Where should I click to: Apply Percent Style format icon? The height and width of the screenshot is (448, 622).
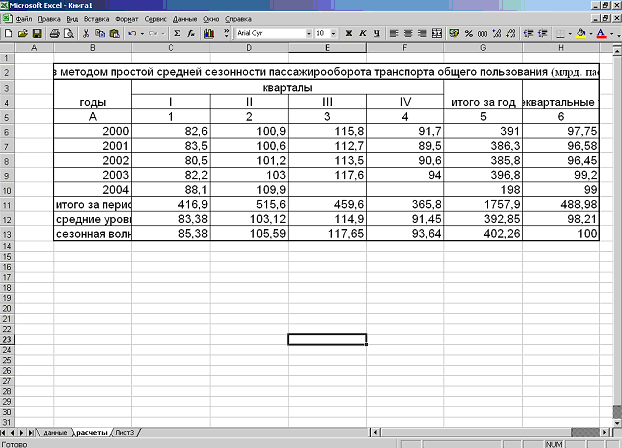pyautogui.click(x=469, y=33)
